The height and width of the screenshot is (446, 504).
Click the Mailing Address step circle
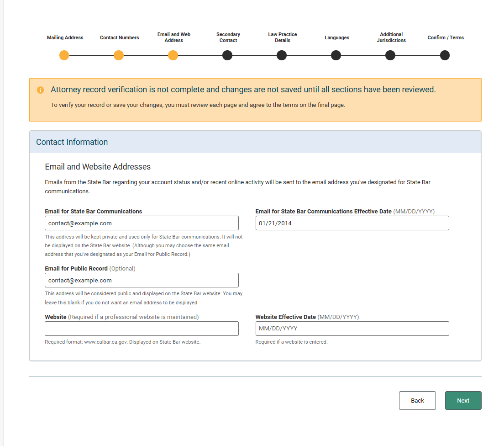click(64, 56)
